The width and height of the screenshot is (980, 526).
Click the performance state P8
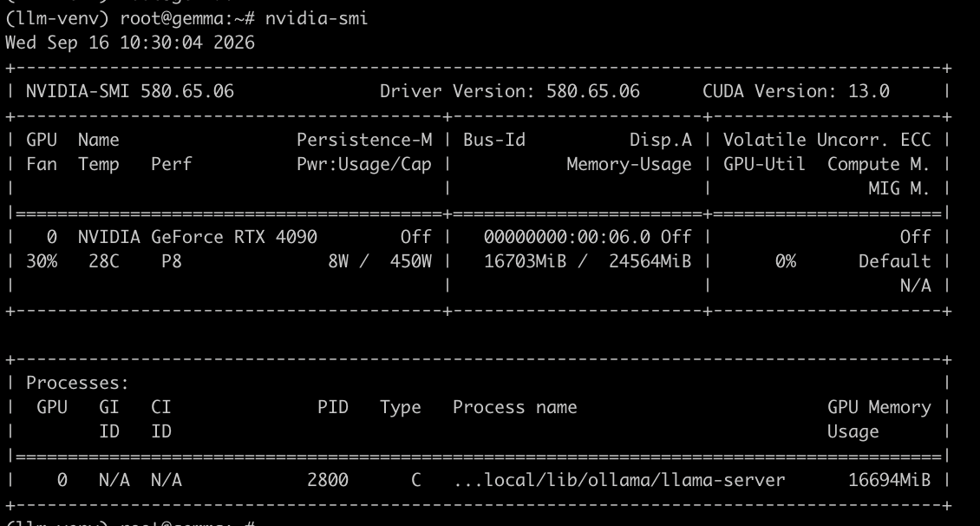click(171, 261)
